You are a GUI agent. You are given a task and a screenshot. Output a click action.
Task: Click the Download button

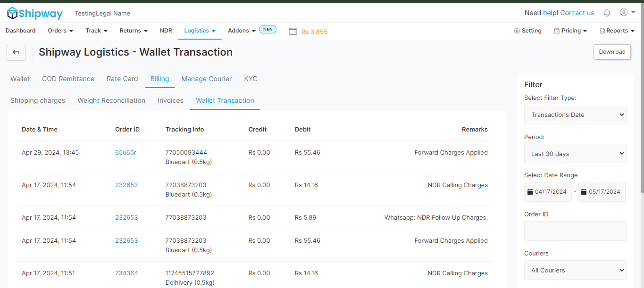pos(612,52)
